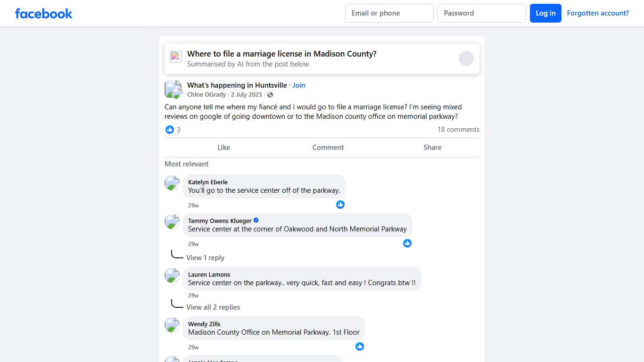Open the What's happening in Huntsville group
644x362 pixels.
click(x=237, y=85)
